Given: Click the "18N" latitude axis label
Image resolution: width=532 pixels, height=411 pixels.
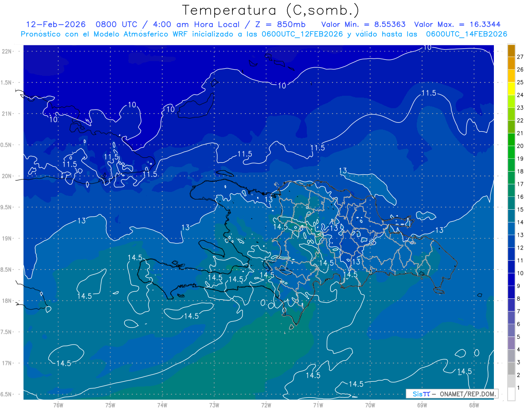Looking at the screenshot, I should (7, 301).
